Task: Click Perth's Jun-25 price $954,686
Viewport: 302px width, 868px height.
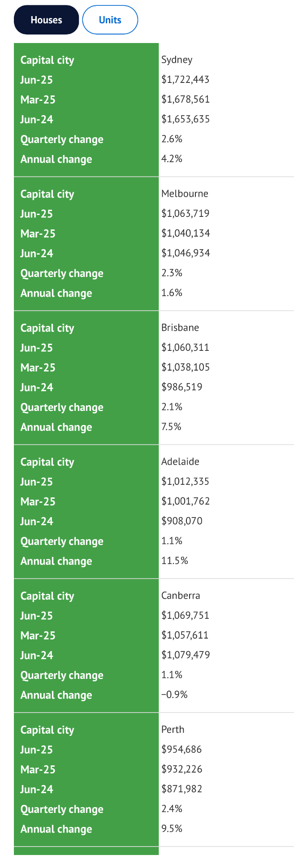Action: coord(182,750)
